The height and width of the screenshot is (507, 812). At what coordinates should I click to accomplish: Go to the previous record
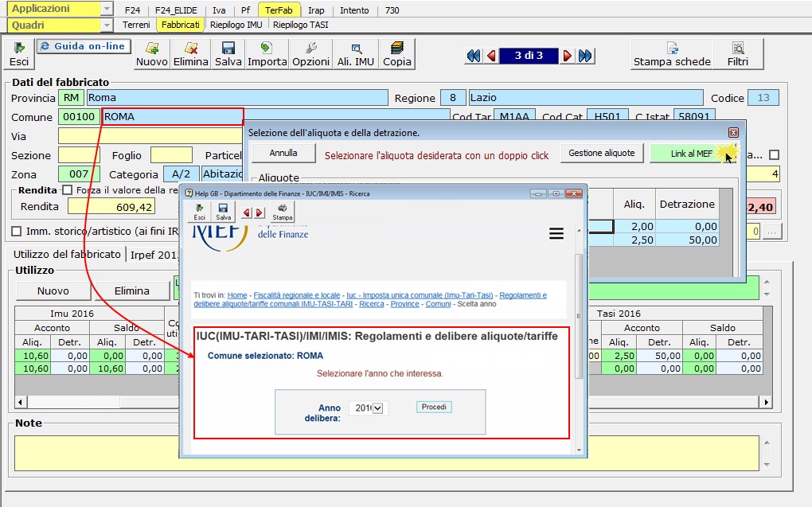491,56
